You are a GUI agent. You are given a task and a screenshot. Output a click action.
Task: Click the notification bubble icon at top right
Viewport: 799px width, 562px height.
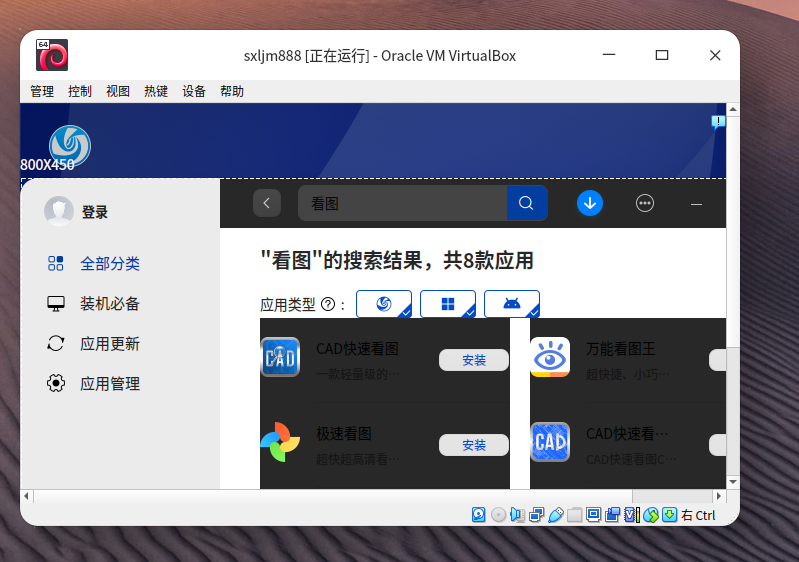[718, 122]
